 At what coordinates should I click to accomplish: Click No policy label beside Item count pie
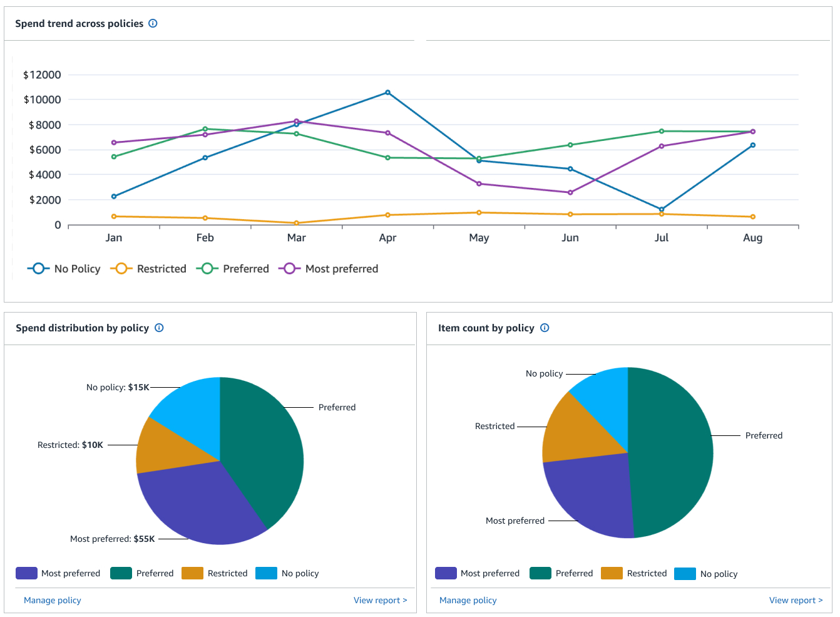click(x=544, y=373)
